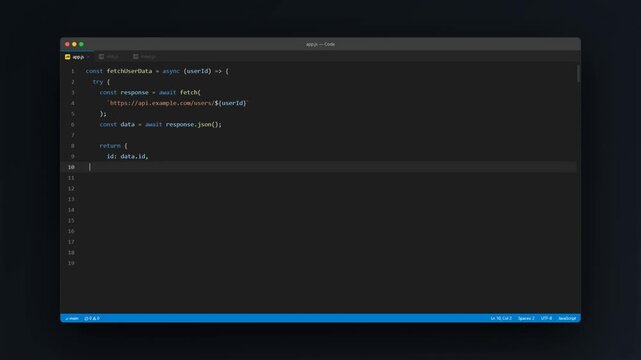Click the 'return' keyword on line 8
The height and width of the screenshot is (360, 641).
(110, 145)
